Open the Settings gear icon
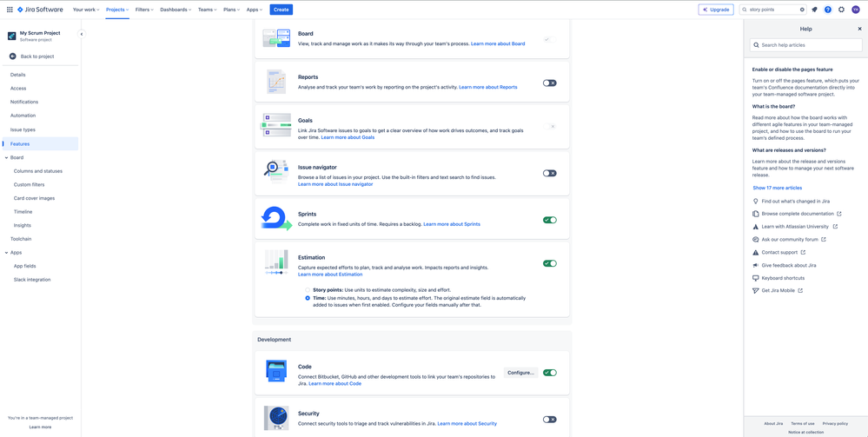Screen dimensions: 868x437 click(841, 10)
